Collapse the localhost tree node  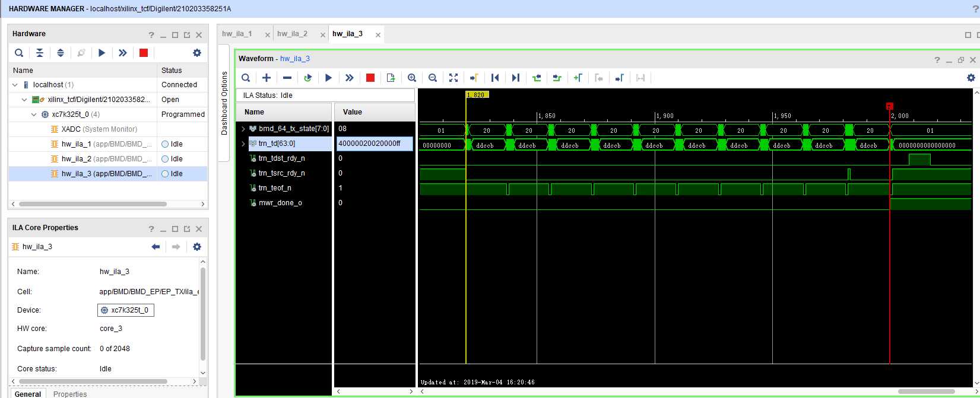[x=15, y=85]
